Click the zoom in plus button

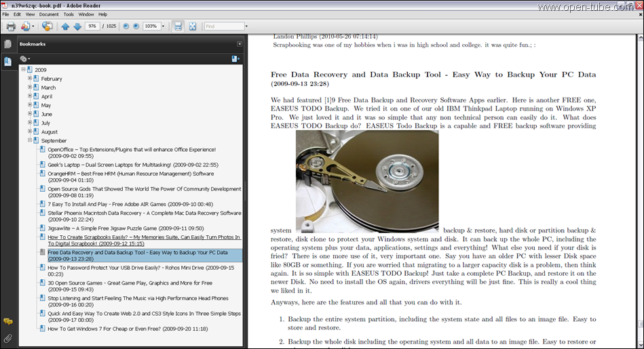click(136, 26)
